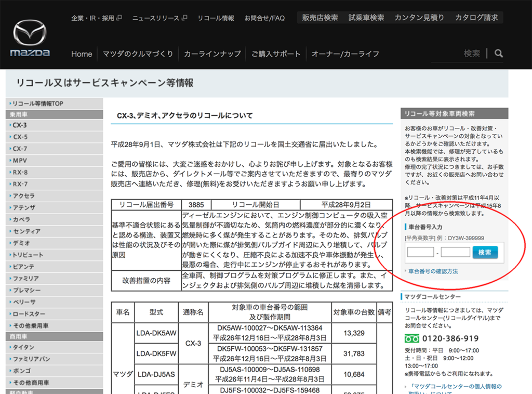The image size is (532, 394).
Task: Select ベリーサ in sidebar
Action: click(x=54, y=302)
